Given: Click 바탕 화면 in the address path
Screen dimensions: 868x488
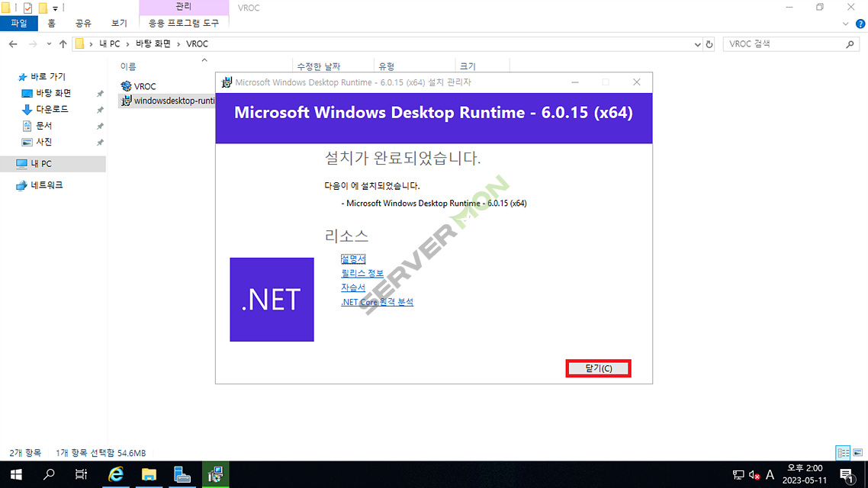Looking at the screenshot, I should [x=153, y=43].
